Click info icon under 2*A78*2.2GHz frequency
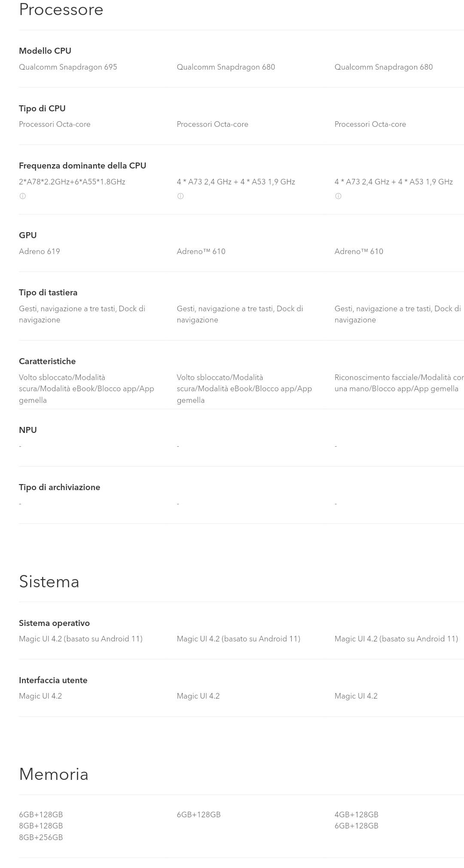This screenshot has height=868, width=464. [x=23, y=196]
